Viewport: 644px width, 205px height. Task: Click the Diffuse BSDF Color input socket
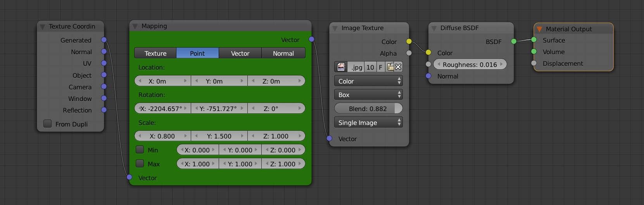[x=428, y=53]
